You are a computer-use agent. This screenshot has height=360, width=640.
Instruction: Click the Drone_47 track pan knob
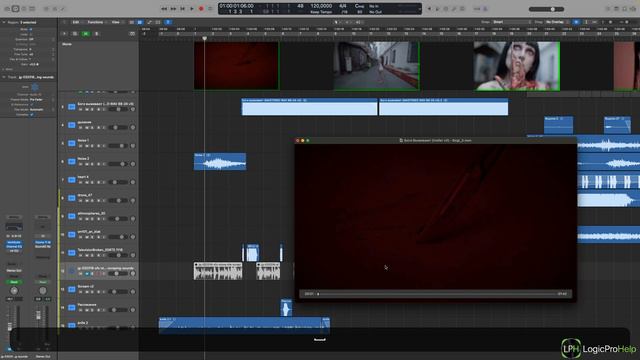coord(133,200)
